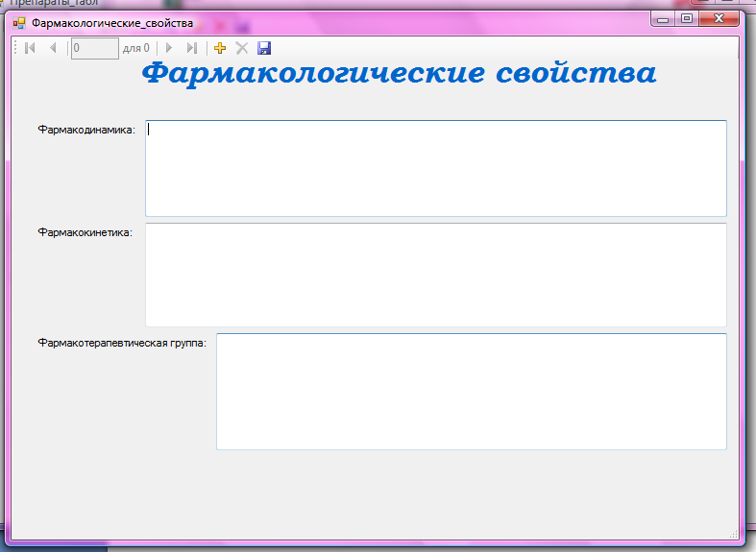Jump to last record in navigator
The image size is (756, 552).
192,48
